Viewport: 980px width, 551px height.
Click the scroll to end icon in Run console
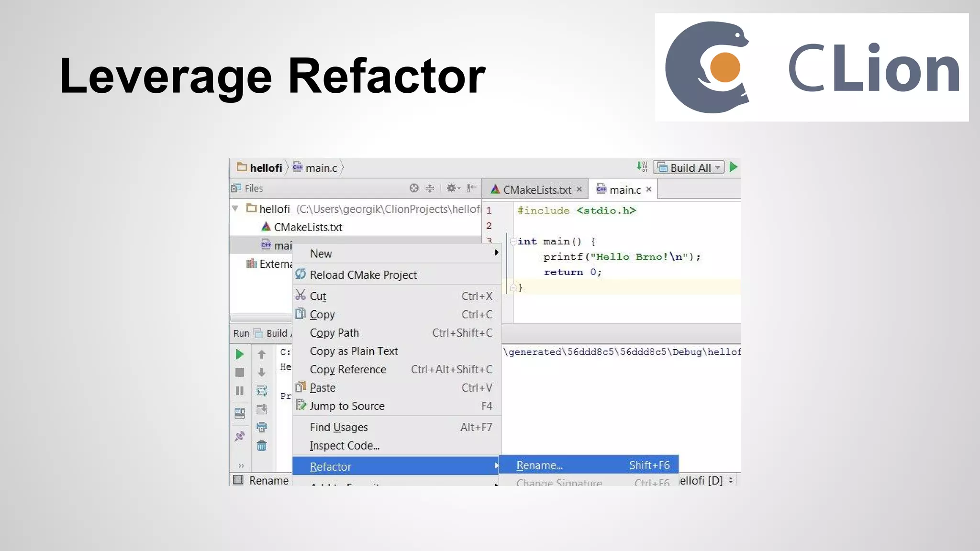coord(262,409)
